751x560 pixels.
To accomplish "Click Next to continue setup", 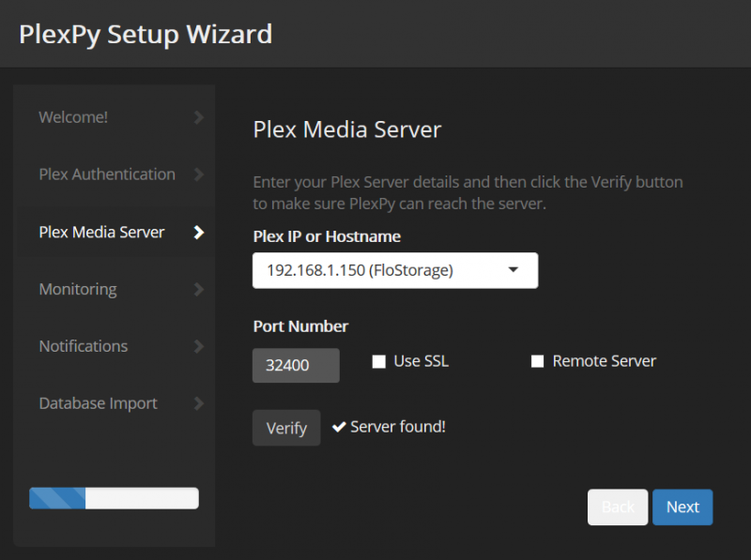I will tap(682, 507).
